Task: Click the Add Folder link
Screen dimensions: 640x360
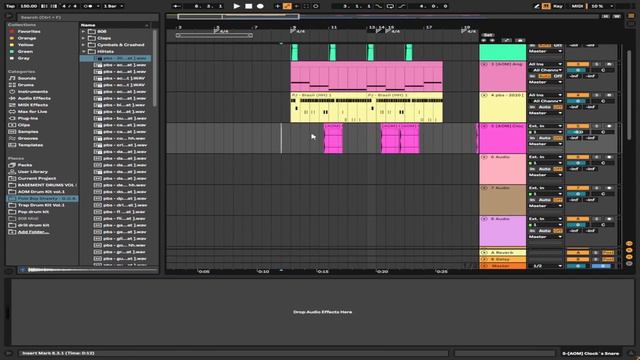Action: pos(33,232)
